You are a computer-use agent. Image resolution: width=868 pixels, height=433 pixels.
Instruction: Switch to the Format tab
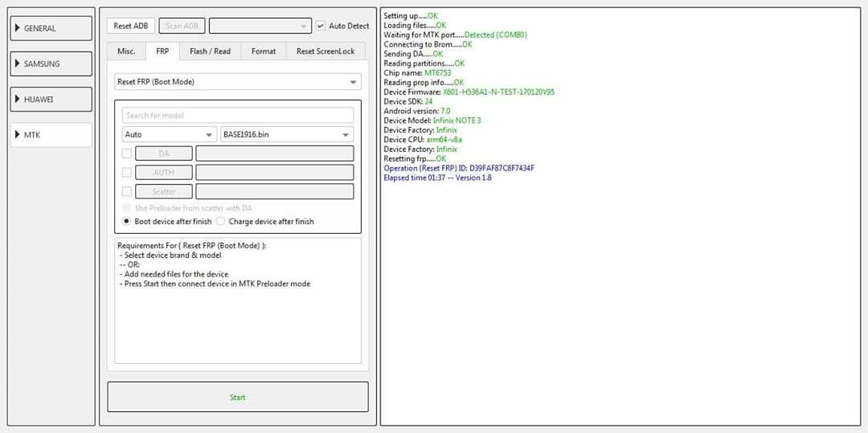pos(264,51)
